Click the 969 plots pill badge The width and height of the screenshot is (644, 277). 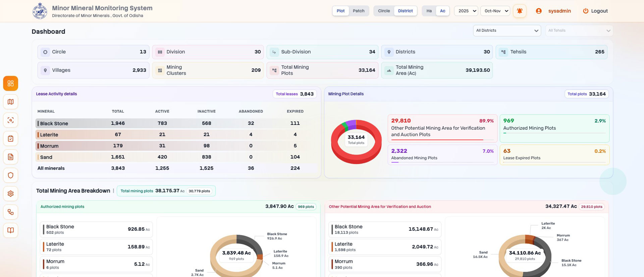(306, 207)
